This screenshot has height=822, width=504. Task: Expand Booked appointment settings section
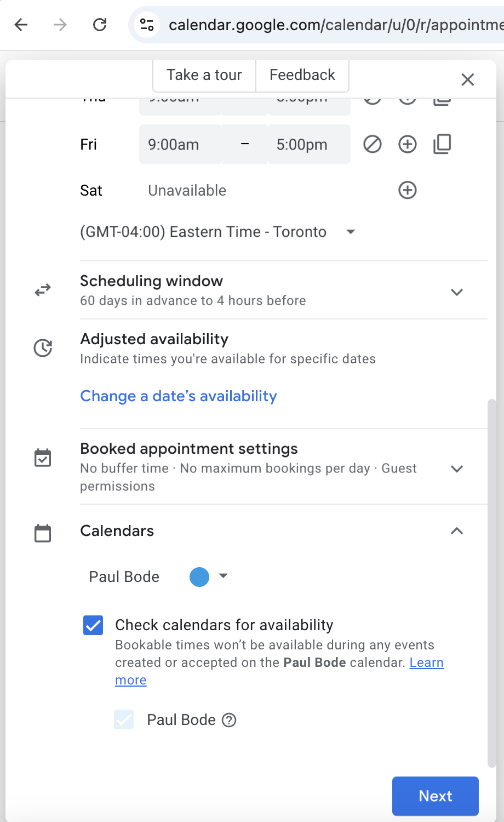tap(456, 469)
